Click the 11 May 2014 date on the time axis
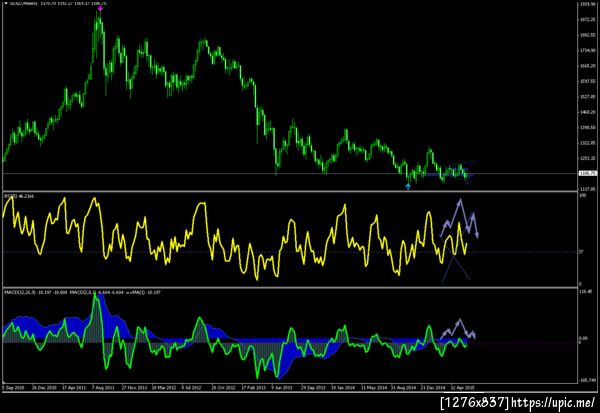 point(374,388)
